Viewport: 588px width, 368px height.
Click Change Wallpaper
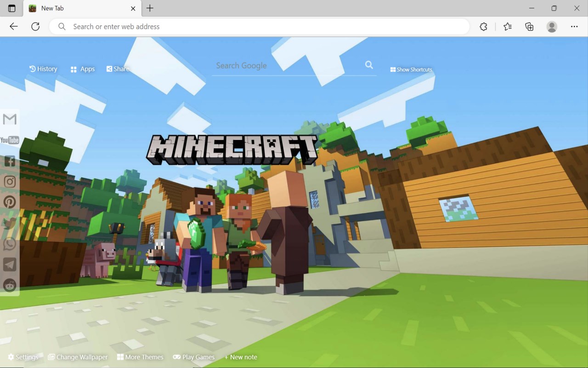78,357
